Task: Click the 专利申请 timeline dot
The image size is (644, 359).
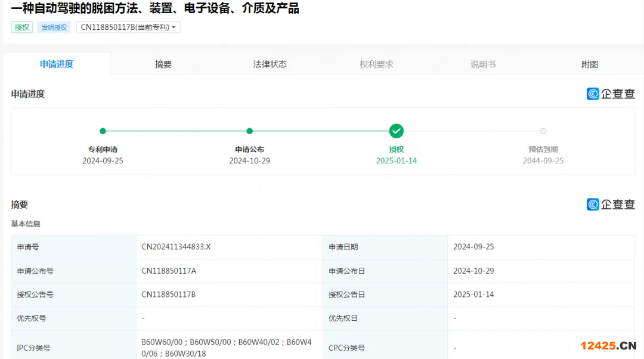Action: click(103, 131)
